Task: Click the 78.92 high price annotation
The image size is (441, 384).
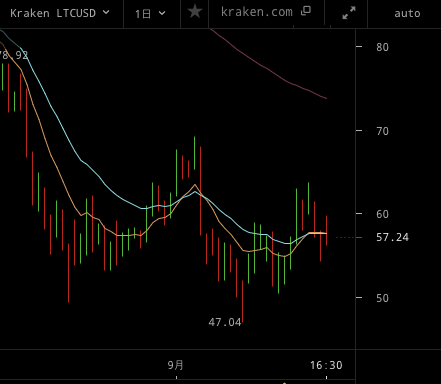Action: 14,55
